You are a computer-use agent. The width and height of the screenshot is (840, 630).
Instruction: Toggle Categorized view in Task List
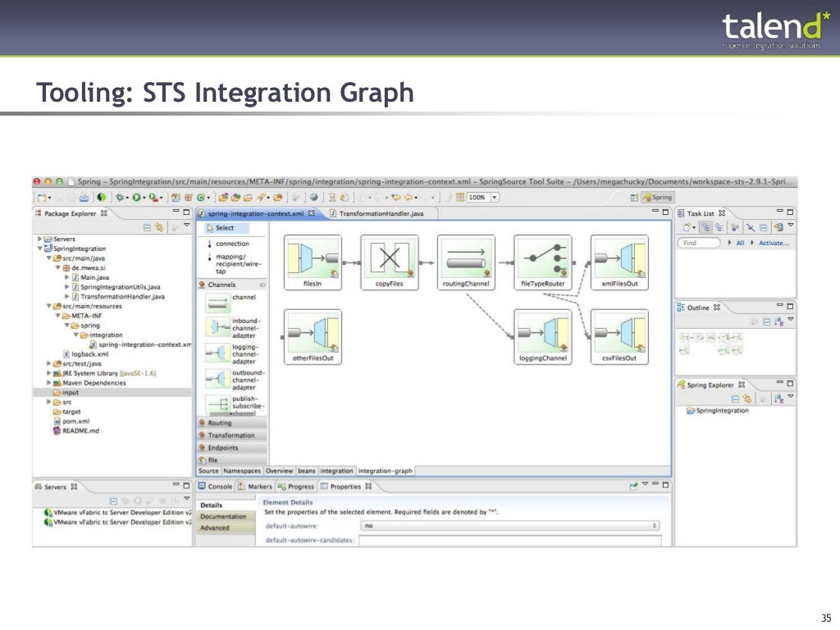coord(706,228)
